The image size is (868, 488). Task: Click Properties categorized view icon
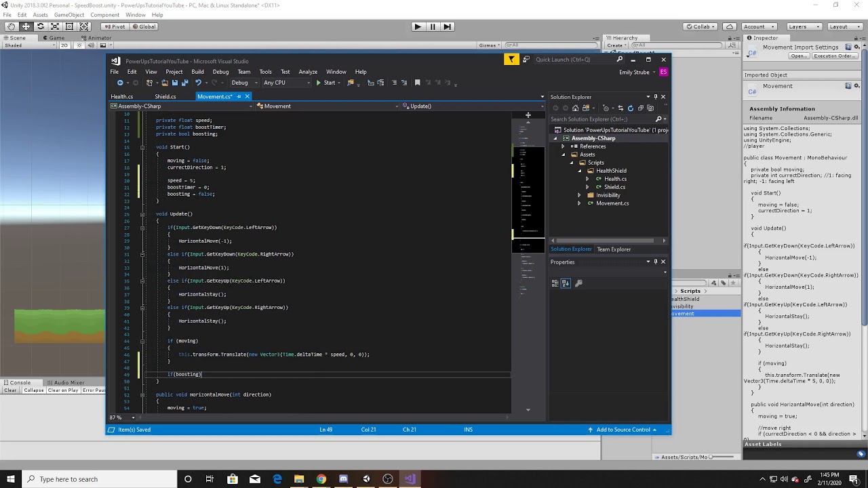tap(555, 283)
